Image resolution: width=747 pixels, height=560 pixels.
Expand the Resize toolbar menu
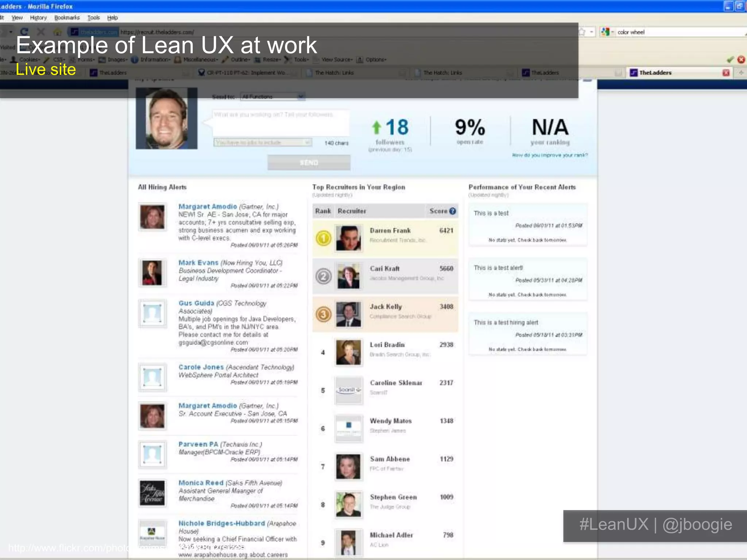tap(268, 59)
